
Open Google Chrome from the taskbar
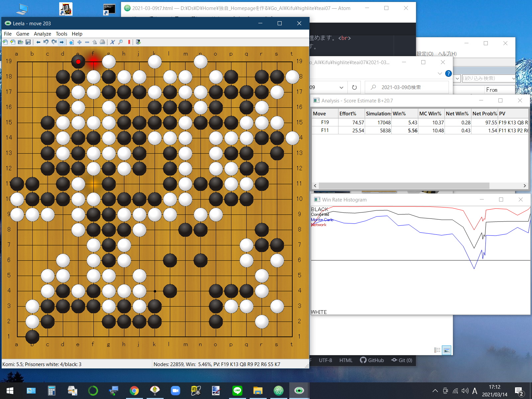point(134,391)
